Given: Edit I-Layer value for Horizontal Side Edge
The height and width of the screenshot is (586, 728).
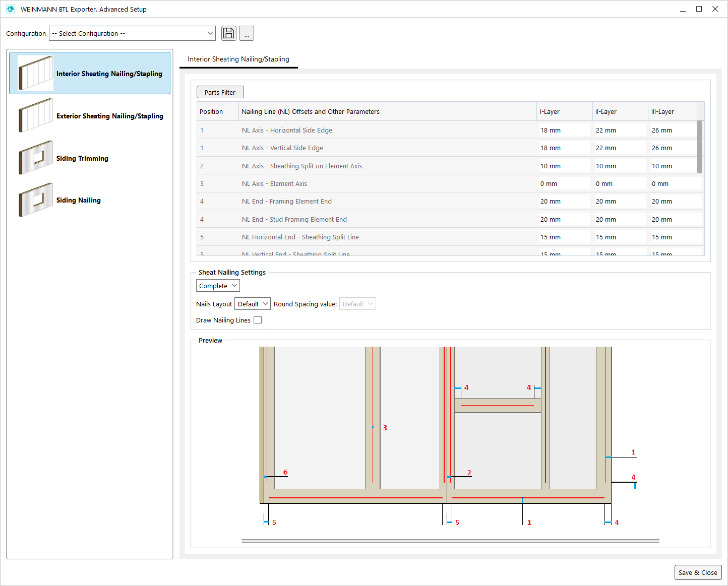Looking at the screenshot, I should 564,130.
